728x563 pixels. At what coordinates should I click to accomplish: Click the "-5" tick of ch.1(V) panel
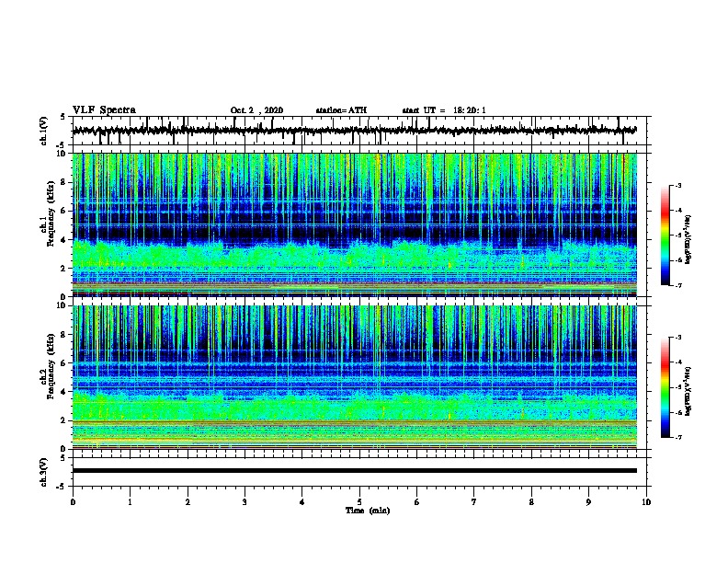tap(62, 145)
